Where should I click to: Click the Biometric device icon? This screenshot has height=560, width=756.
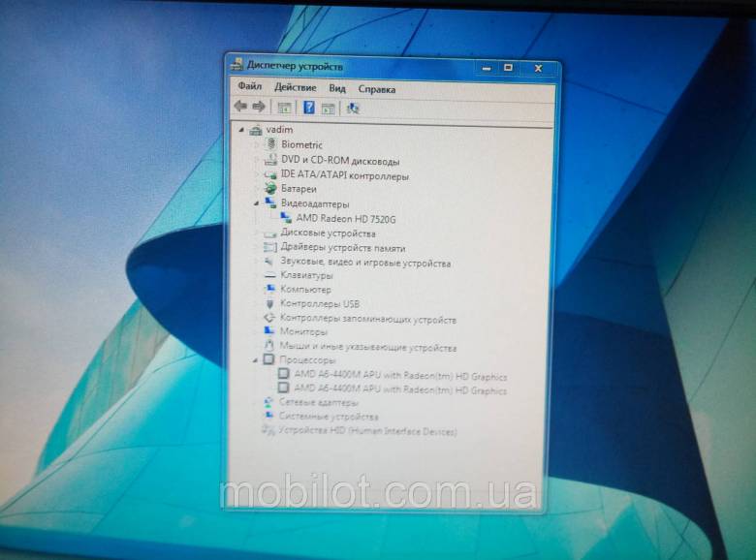tap(271, 143)
